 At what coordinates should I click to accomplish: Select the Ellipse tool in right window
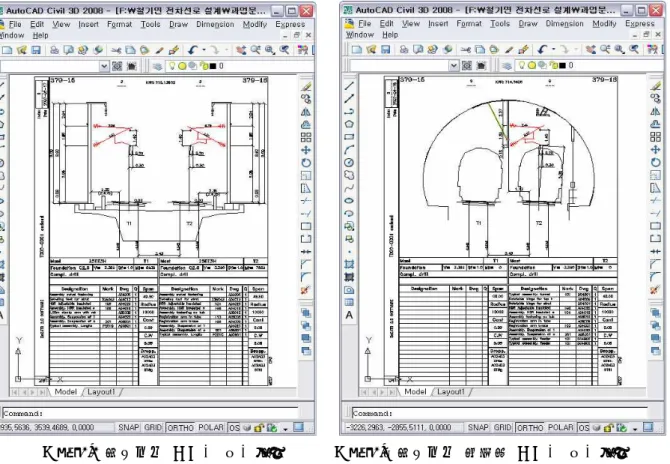tap(349, 200)
